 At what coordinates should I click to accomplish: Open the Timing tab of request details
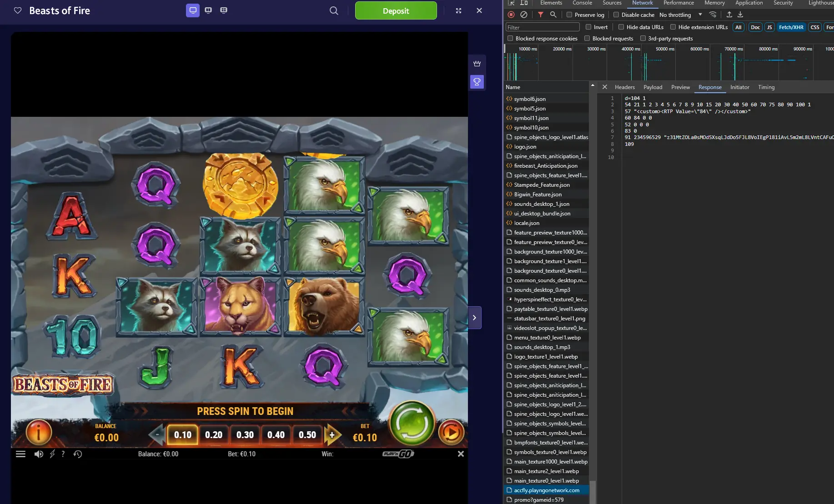coord(766,87)
